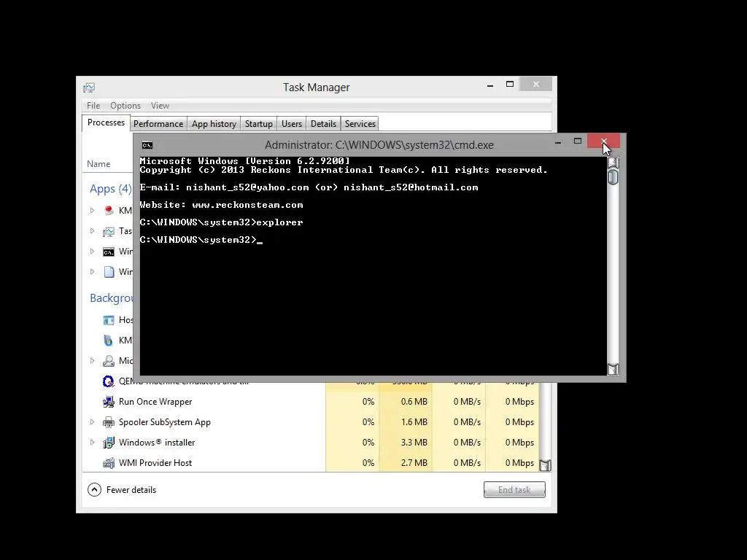Click the Microsoft background process user icon

click(x=109, y=360)
